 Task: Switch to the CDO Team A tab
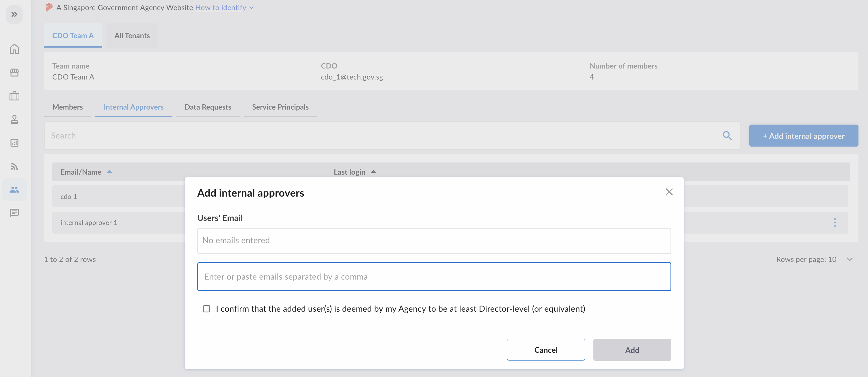[x=73, y=36]
